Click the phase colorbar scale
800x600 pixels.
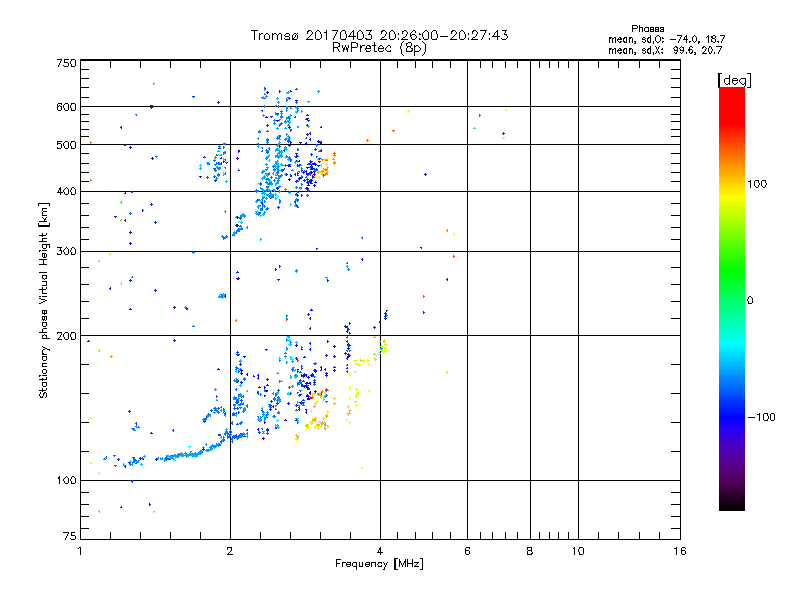point(732,298)
